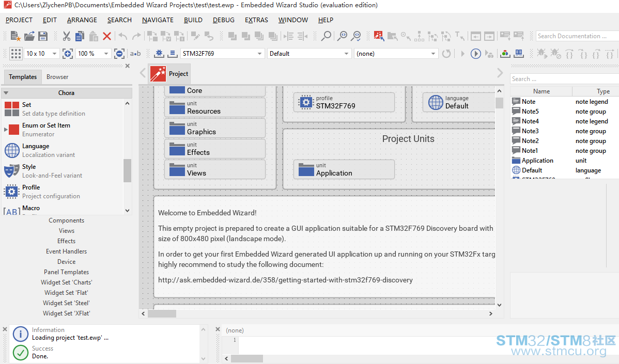
Task: Open the PROJECT menu
Action: coord(19,20)
